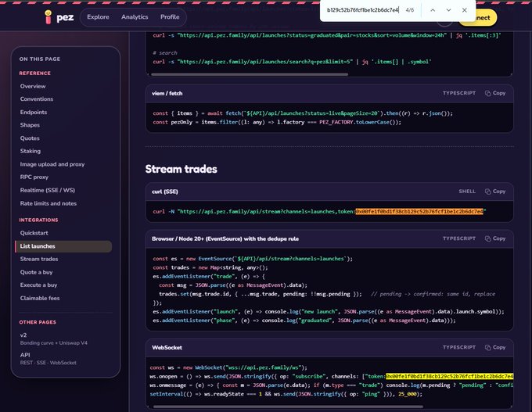Copy the WebSocket code block
The height and width of the screenshot is (412, 532).
click(x=495, y=347)
